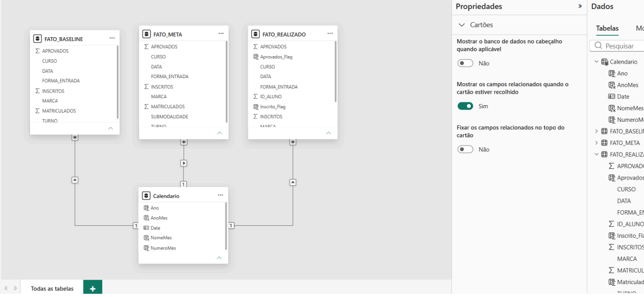Go to previous layout tab arrow
Screen dimensions: 644x297
coord(6,288)
